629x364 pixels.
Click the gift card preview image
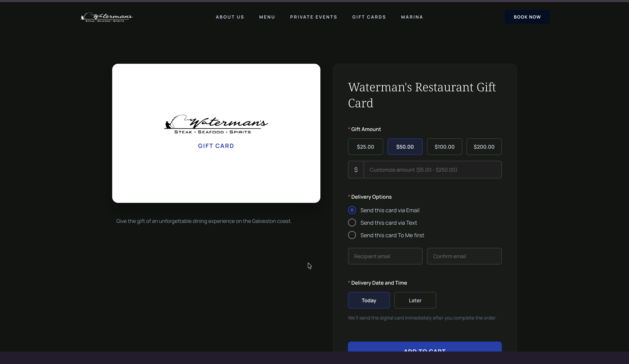click(216, 133)
